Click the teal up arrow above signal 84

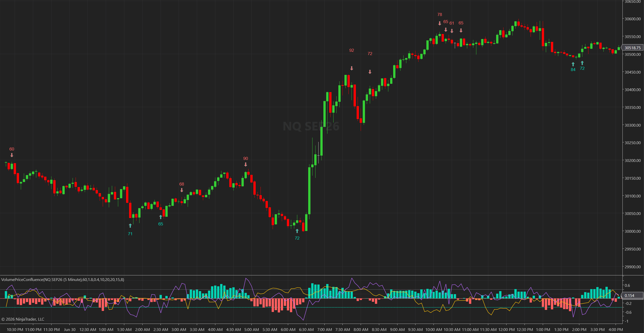point(573,64)
